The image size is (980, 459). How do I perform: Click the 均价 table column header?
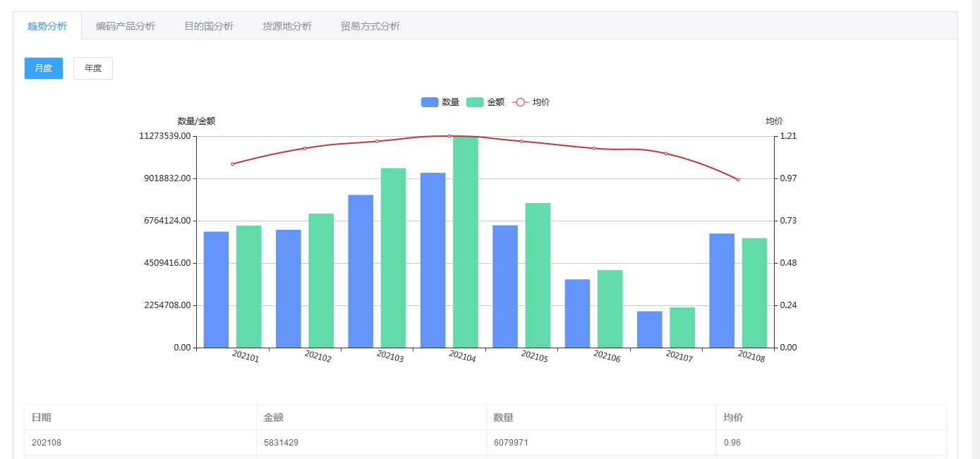831,417
